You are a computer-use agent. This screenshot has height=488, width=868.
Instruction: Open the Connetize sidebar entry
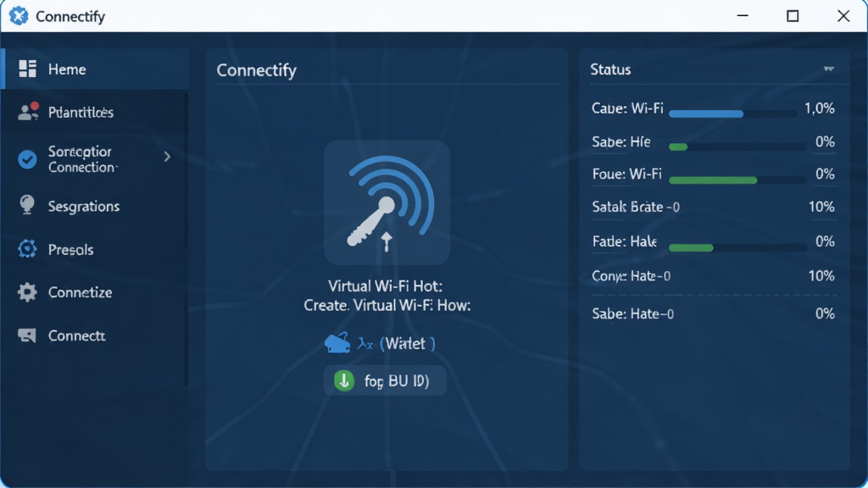point(95,292)
